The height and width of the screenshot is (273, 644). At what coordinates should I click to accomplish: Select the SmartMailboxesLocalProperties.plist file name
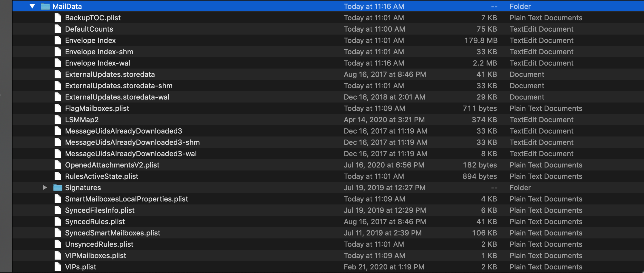(x=127, y=199)
